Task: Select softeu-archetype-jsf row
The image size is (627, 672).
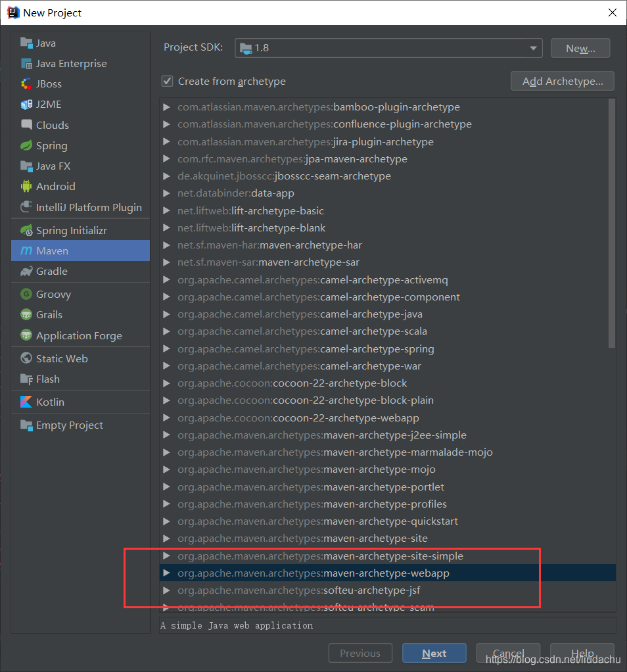Action: point(388,590)
